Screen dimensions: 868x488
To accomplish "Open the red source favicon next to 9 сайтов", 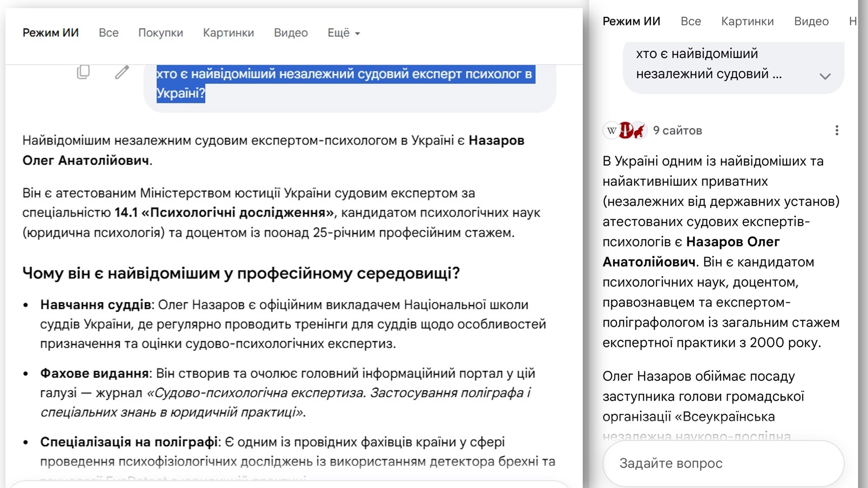I will (x=626, y=131).
